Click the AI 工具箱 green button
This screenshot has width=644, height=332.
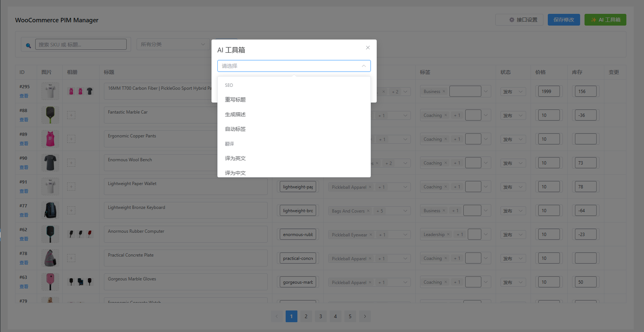(605, 20)
